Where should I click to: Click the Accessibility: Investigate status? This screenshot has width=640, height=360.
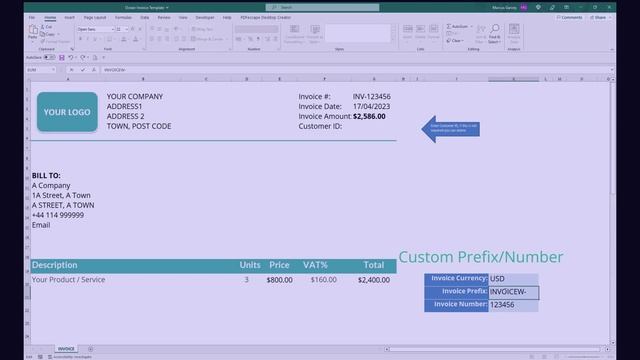[70, 357]
